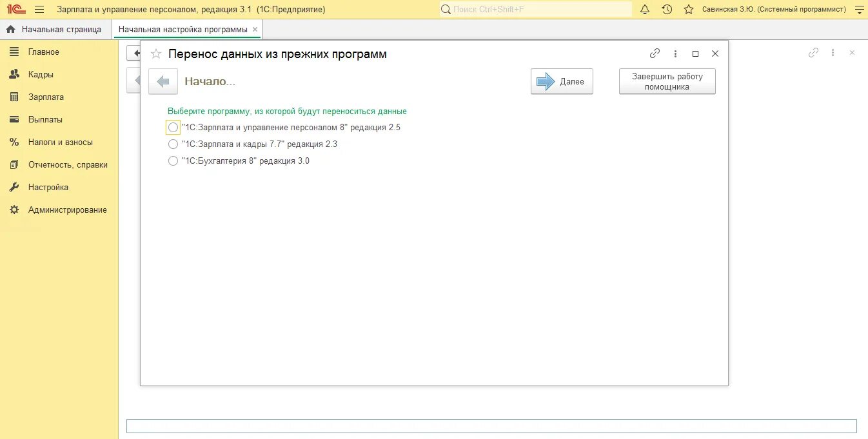Open dialog's three-dots more menu
The width and height of the screenshot is (868, 439).
(x=675, y=54)
